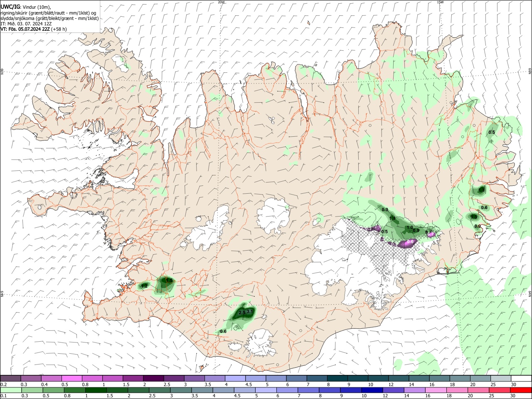Click the "1.2" rain value in the southwest

(x=144, y=286)
